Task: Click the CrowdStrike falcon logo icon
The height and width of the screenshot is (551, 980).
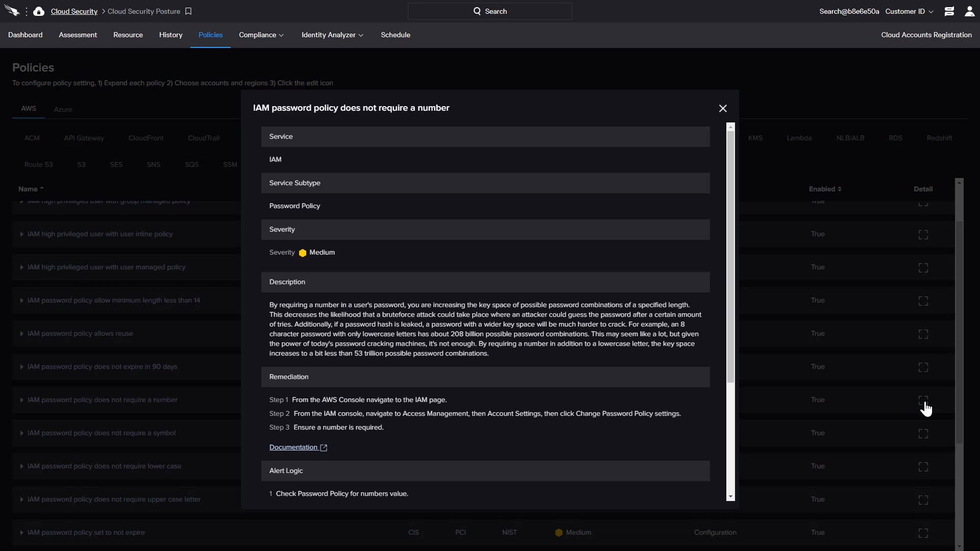Action: (11, 11)
